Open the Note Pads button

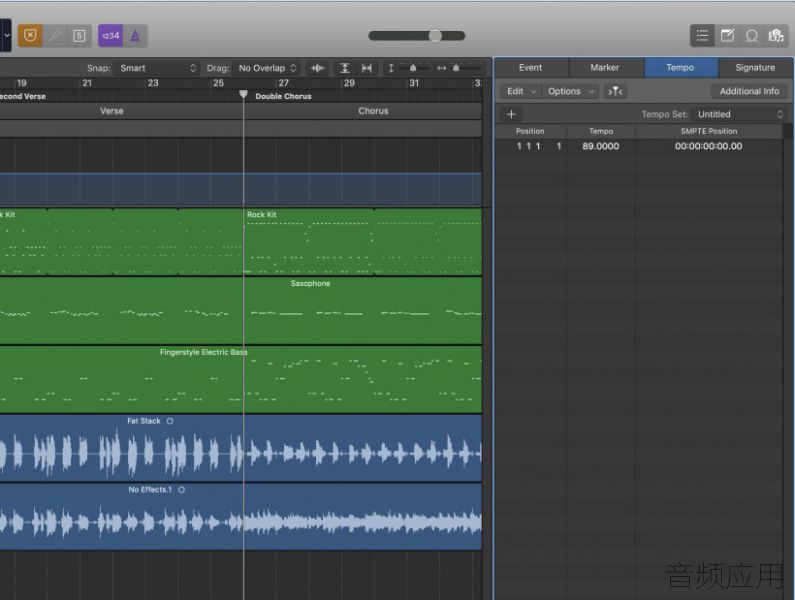point(727,36)
